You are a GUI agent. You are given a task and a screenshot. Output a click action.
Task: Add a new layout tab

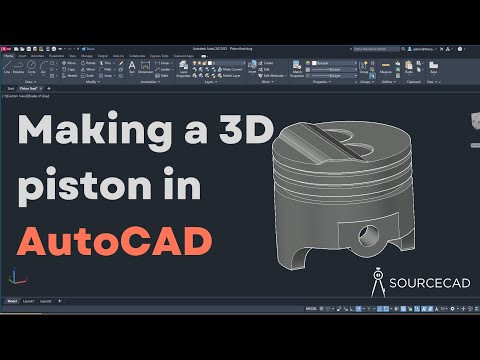coord(60,301)
